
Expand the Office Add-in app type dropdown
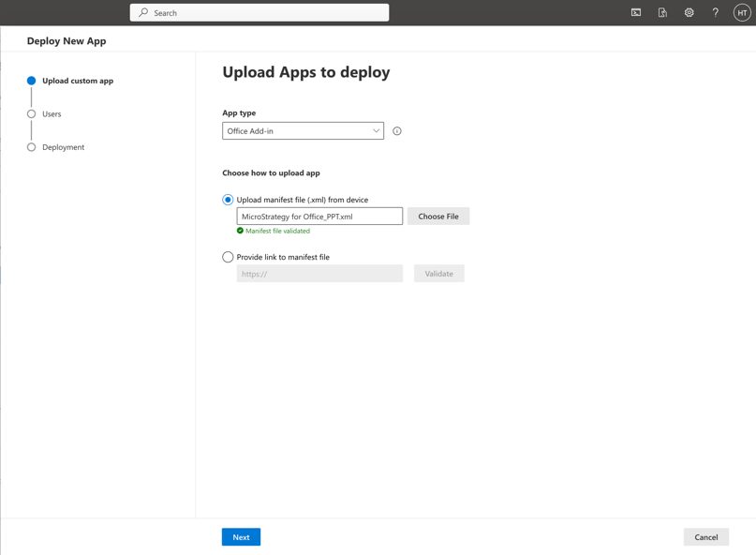[x=303, y=131]
